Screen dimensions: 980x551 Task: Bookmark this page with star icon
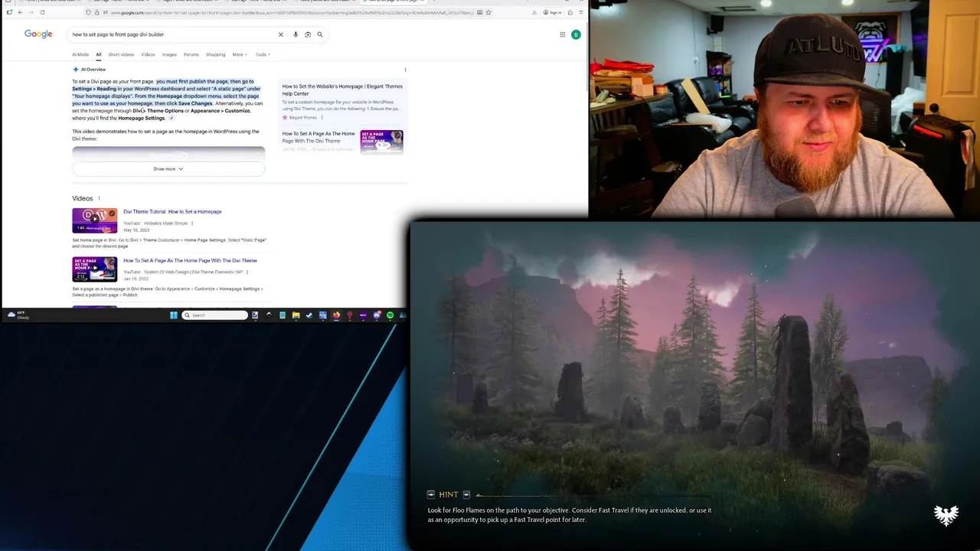(x=488, y=12)
